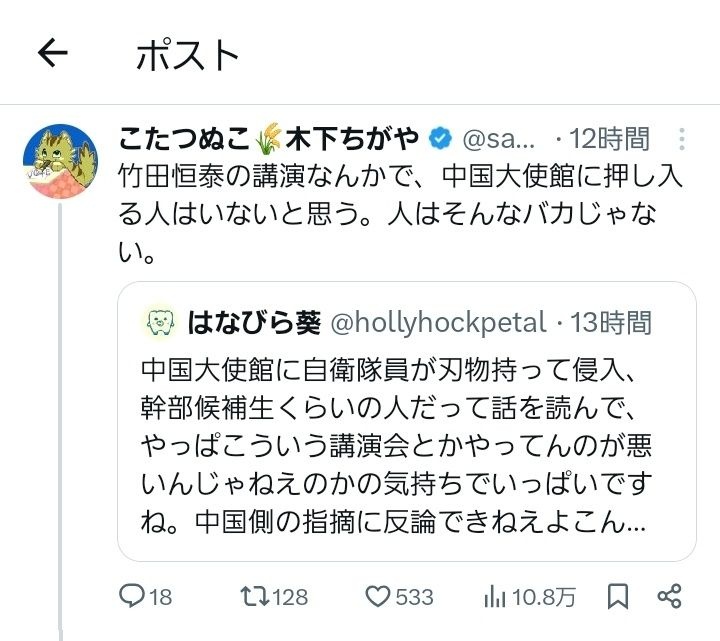The width and height of the screenshot is (720, 641).
Task: View post analytics bar chart icon
Action: tap(494, 597)
